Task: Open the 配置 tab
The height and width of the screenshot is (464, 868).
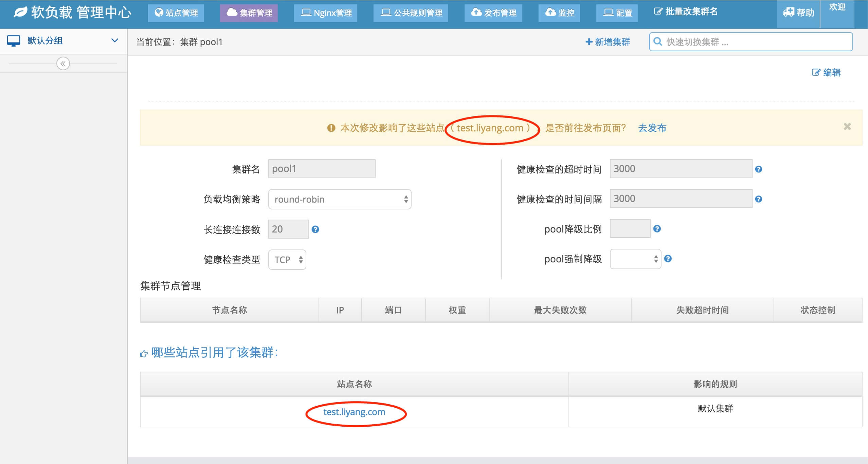Action: tap(617, 13)
